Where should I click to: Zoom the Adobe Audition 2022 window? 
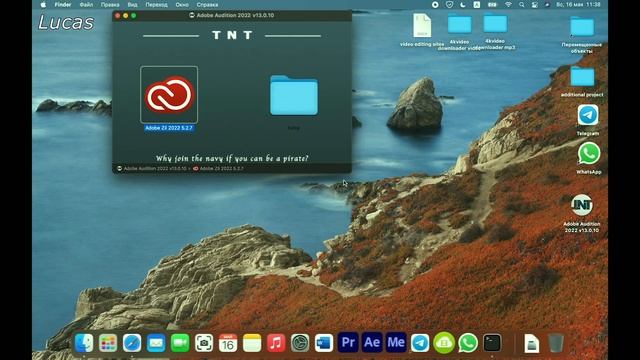[x=133, y=16]
